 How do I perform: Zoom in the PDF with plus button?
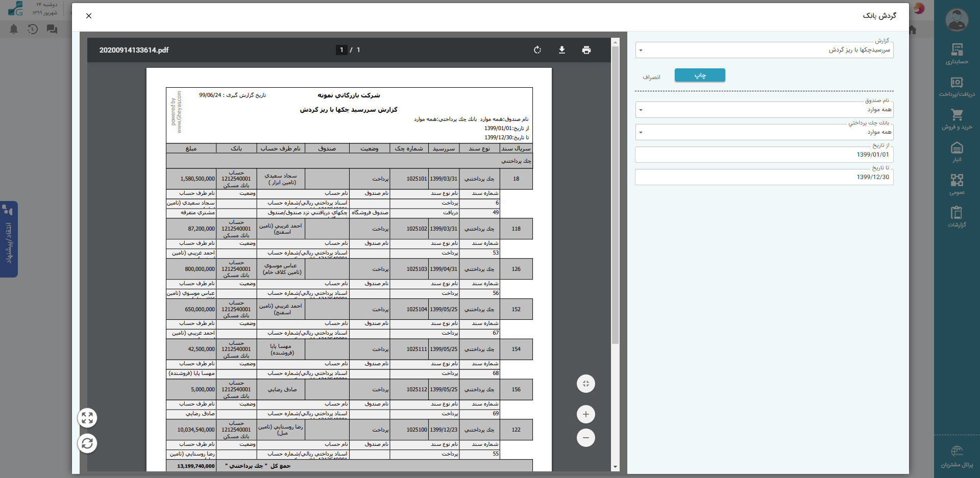coord(586,414)
